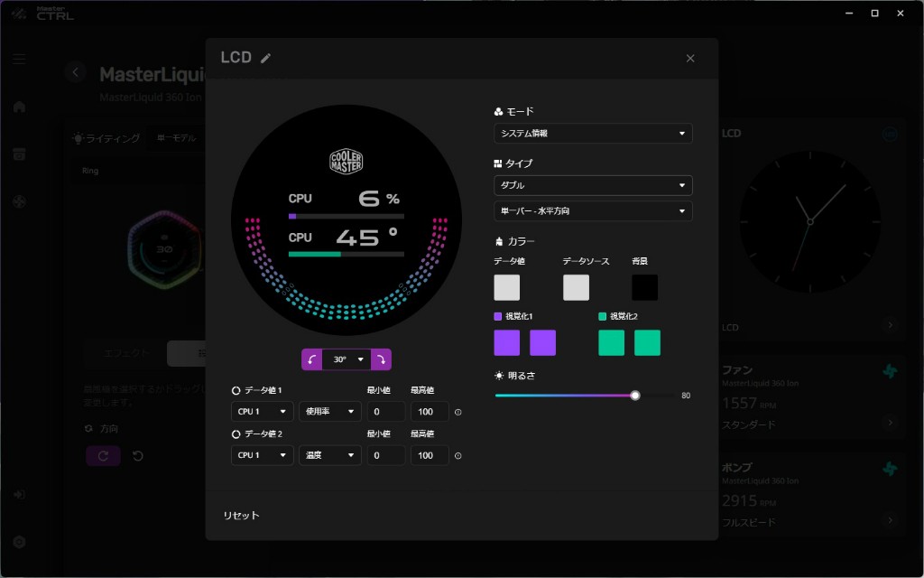Click the pencil edit icon next to LCD
This screenshot has height=578, width=924.
pyautogui.click(x=266, y=58)
